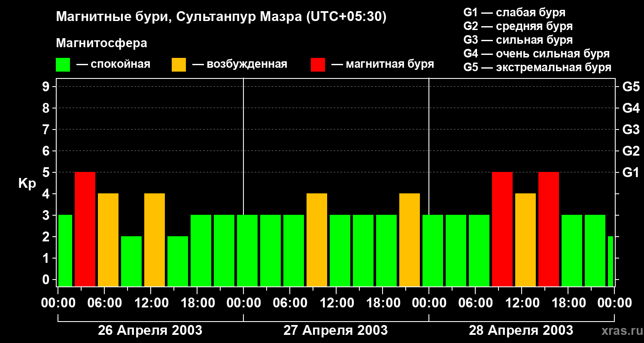The height and width of the screenshot is (343, 644).
Task: Click the orange Kp 4 bar ending near midnight on 27 April
Action: [410, 240]
